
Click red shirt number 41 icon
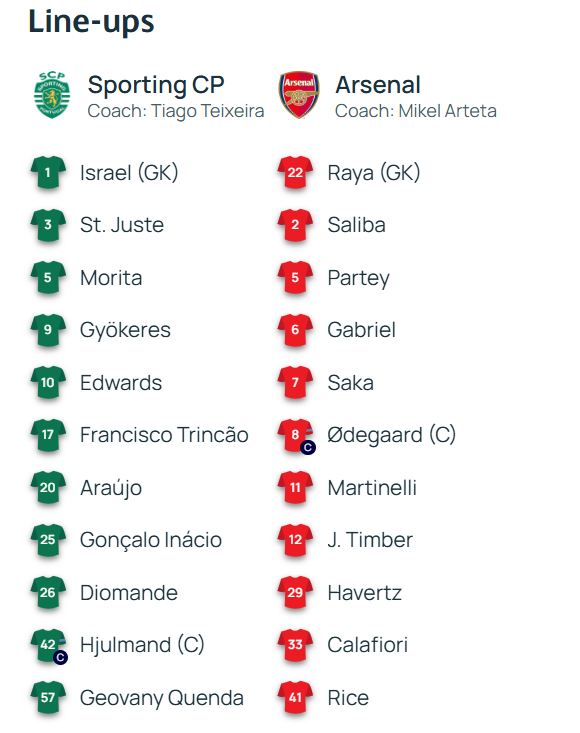295,698
